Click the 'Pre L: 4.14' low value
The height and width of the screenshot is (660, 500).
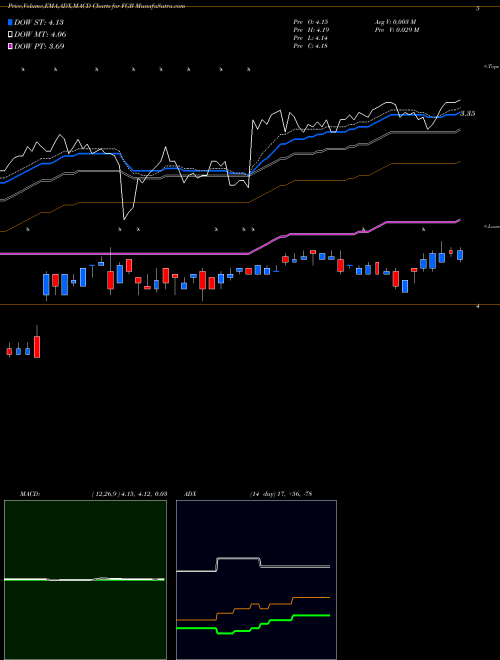tap(311, 38)
